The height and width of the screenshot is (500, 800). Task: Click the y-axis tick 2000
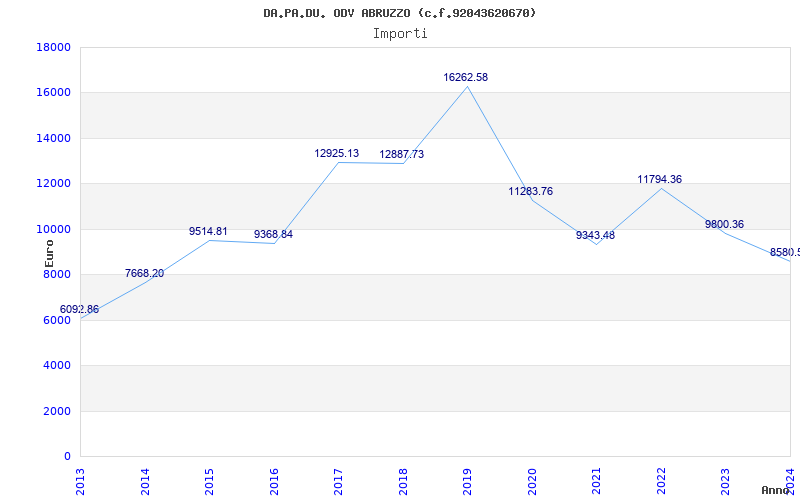[57, 411]
